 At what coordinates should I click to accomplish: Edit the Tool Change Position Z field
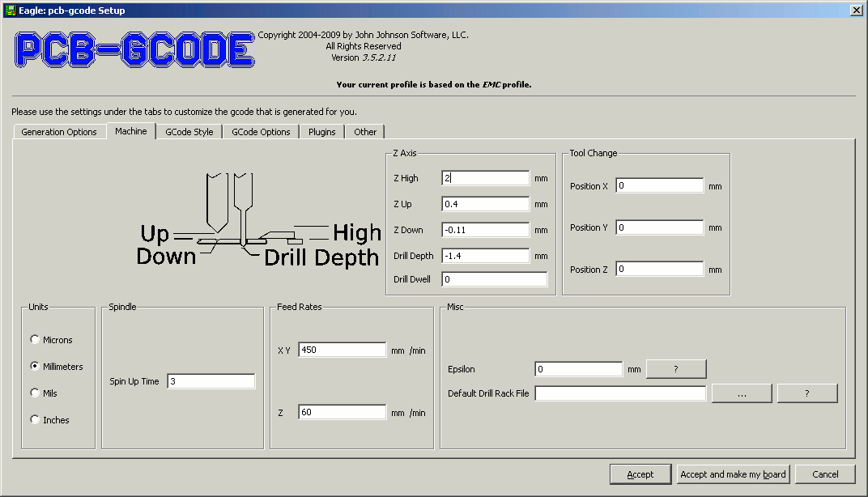(x=659, y=269)
